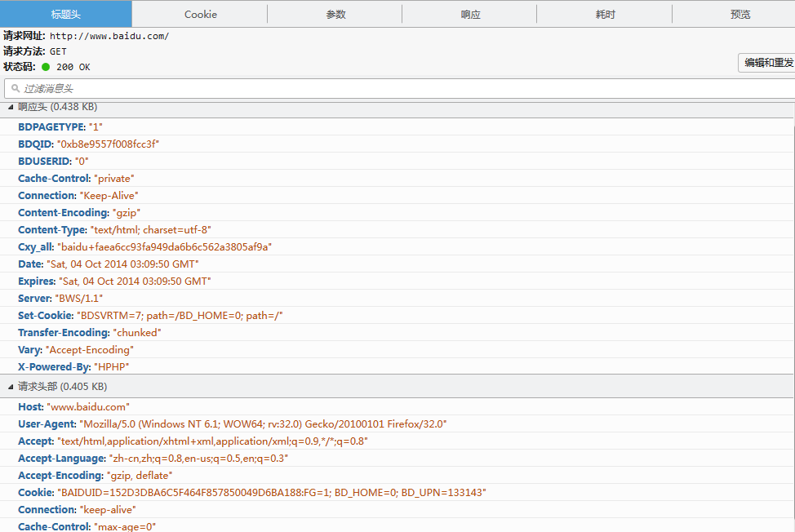Click the 状态码 label
This screenshot has width=795, height=532.
tap(20, 67)
